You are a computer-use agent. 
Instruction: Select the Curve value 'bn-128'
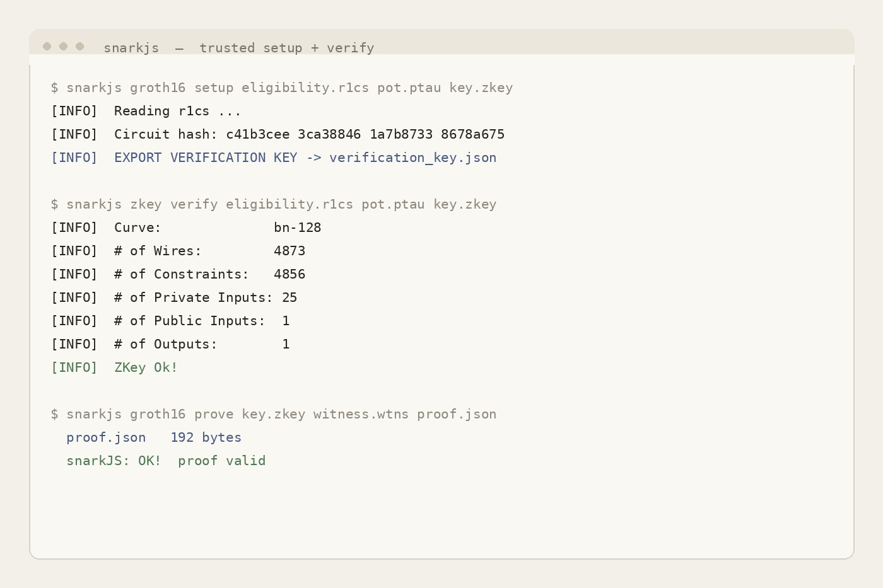pos(298,228)
